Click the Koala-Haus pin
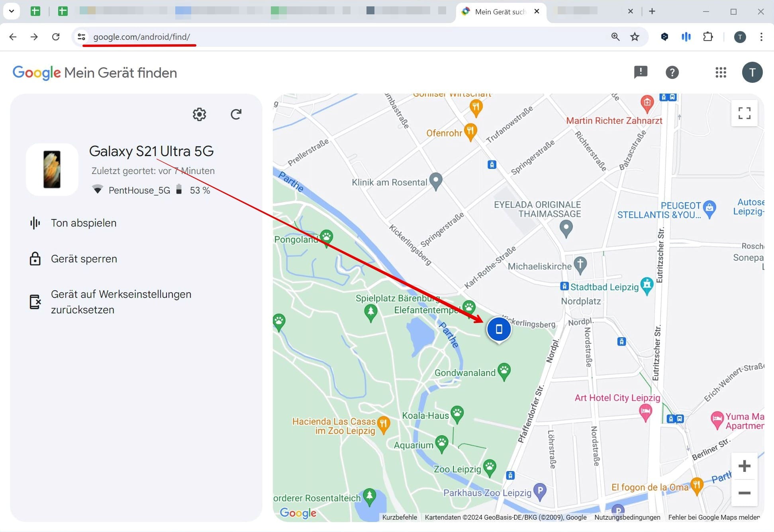 point(457,414)
